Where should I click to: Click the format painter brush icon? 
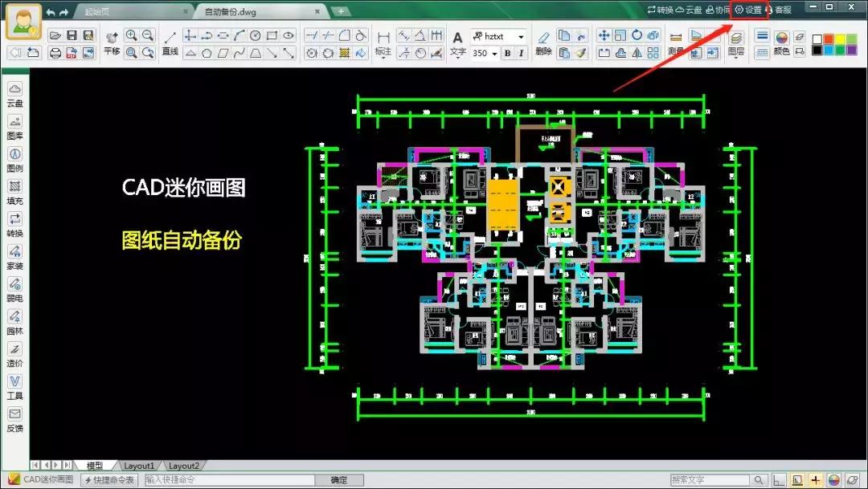click(580, 52)
